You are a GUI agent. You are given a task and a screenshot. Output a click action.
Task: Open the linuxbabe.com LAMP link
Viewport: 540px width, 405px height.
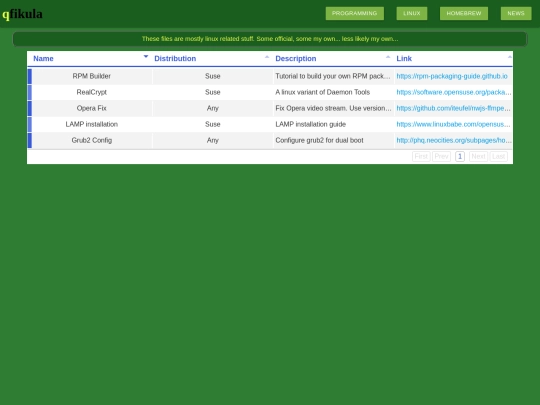pyautogui.click(x=453, y=124)
